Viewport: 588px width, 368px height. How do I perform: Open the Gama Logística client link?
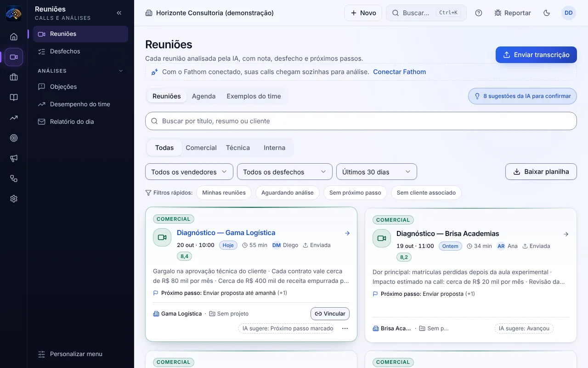[177, 314]
